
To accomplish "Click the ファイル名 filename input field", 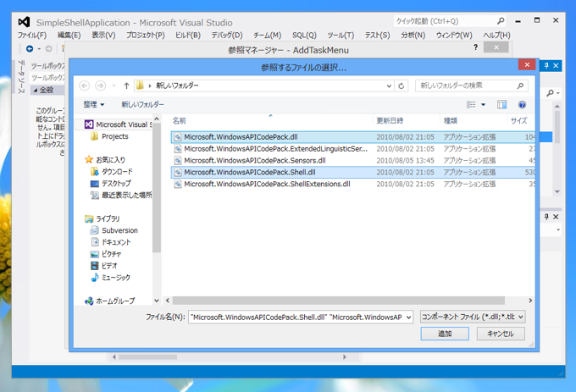I will tap(296, 317).
